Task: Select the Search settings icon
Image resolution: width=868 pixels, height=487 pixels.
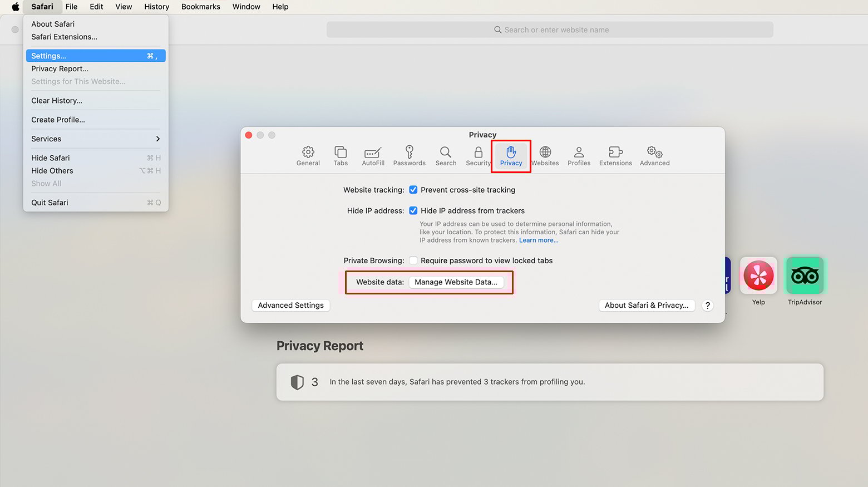Action: (445, 156)
